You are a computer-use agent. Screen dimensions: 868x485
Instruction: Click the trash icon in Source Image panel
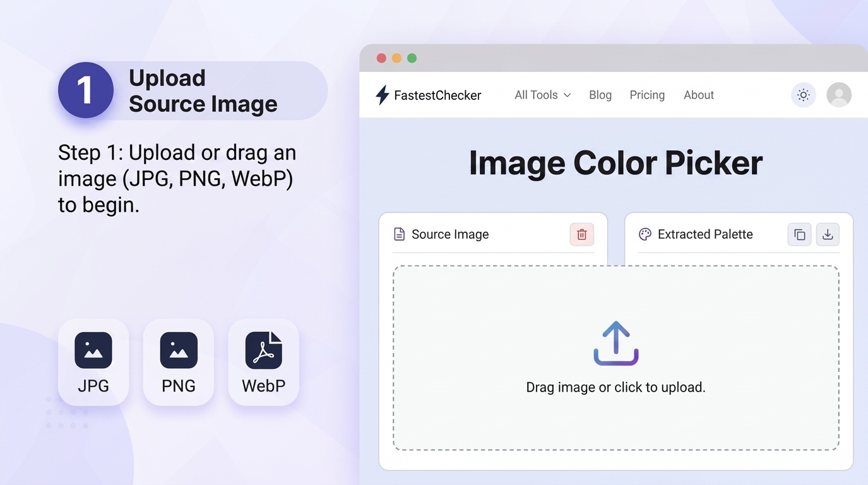[581, 234]
